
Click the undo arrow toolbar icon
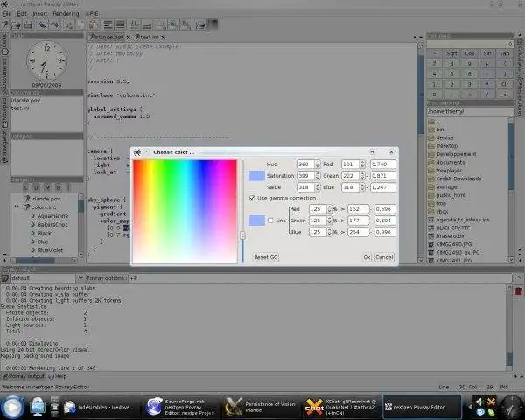(42, 24)
